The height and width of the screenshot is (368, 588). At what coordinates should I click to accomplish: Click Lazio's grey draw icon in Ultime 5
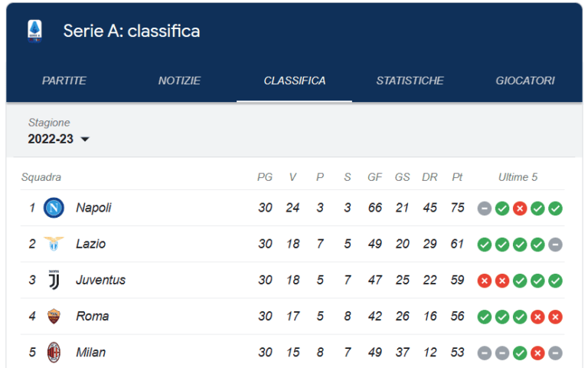tap(556, 245)
